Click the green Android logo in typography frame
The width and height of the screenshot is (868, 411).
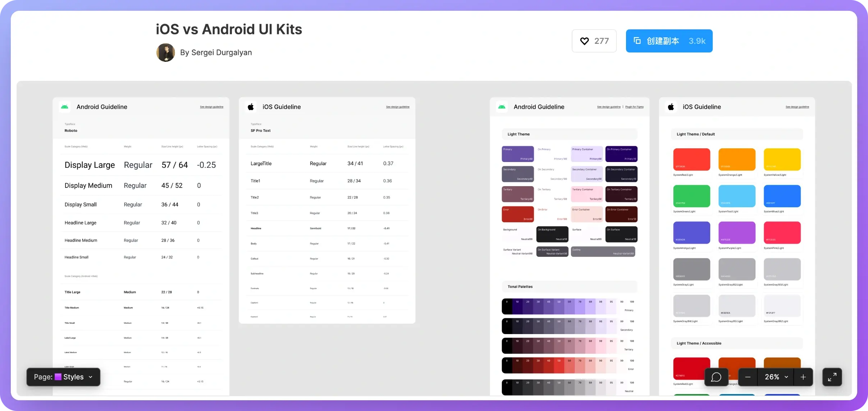click(x=65, y=107)
